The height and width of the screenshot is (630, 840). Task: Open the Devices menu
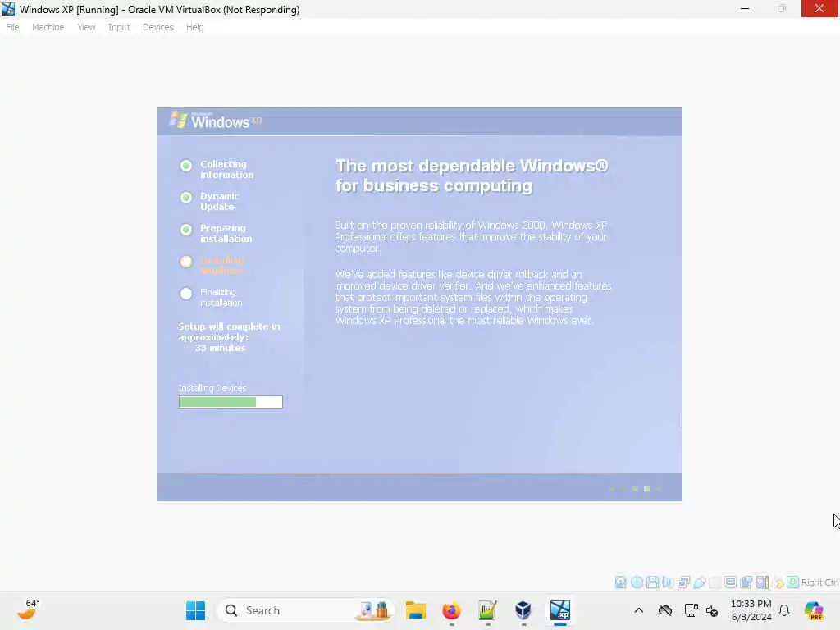(157, 27)
